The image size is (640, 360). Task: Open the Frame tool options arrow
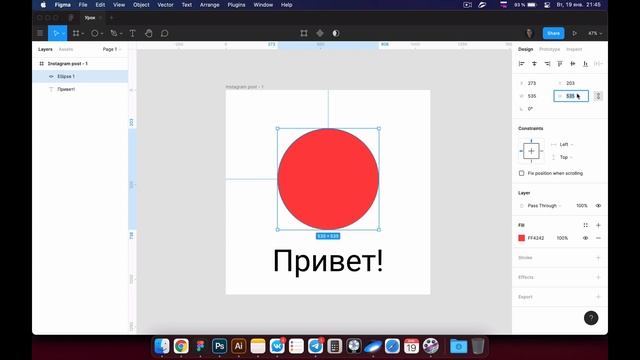(82, 34)
